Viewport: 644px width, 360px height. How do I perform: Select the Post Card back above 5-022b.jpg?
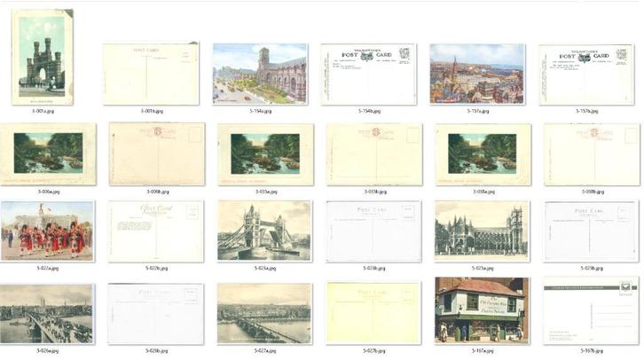coord(155,231)
